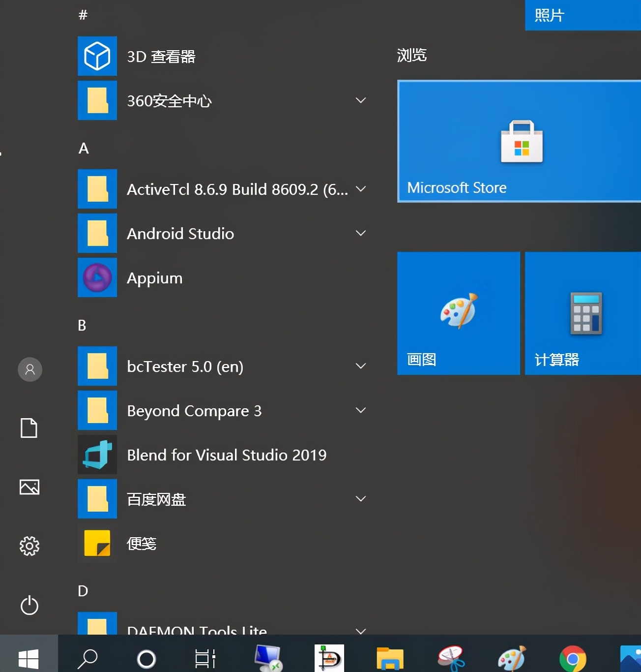This screenshot has width=641, height=672.
Task: Click the # section letter header
Action: pyautogui.click(x=83, y=15)
